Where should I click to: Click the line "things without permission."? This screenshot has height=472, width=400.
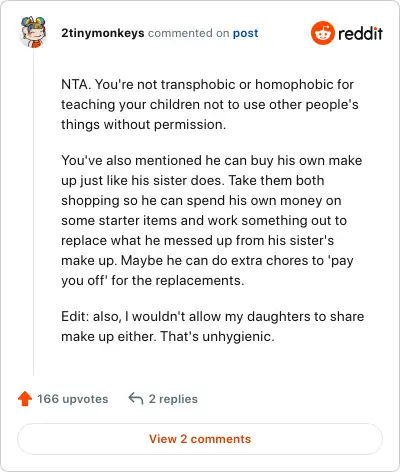(x=143, y=124)
